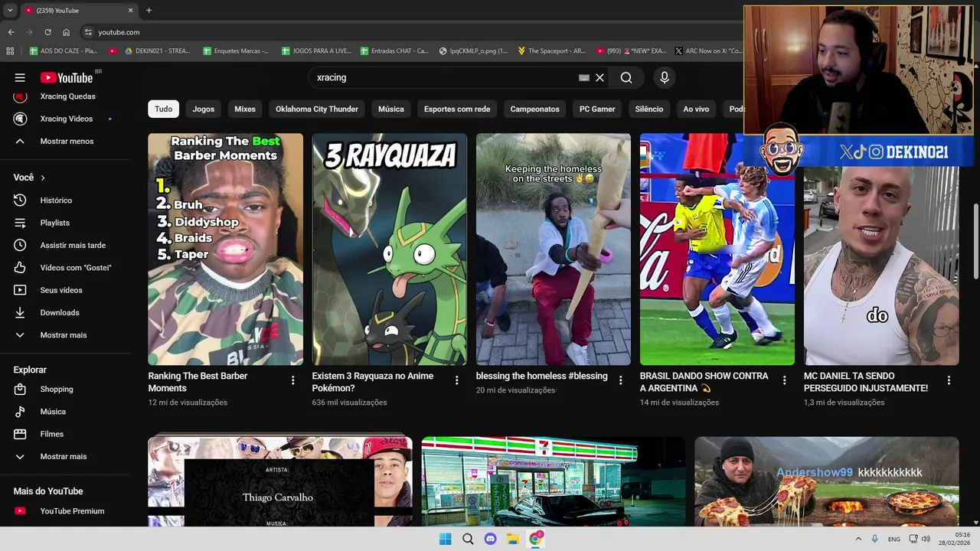Image resolution: width=980 pixels, height=551 pixels.
Task: Open Discord from the taskbar
Action: coord(491,539)
